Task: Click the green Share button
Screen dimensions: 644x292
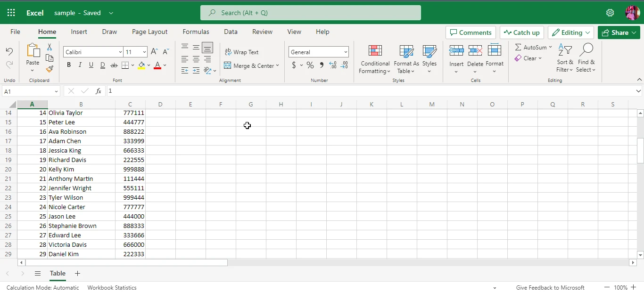Action: click(x=619, y=32)
